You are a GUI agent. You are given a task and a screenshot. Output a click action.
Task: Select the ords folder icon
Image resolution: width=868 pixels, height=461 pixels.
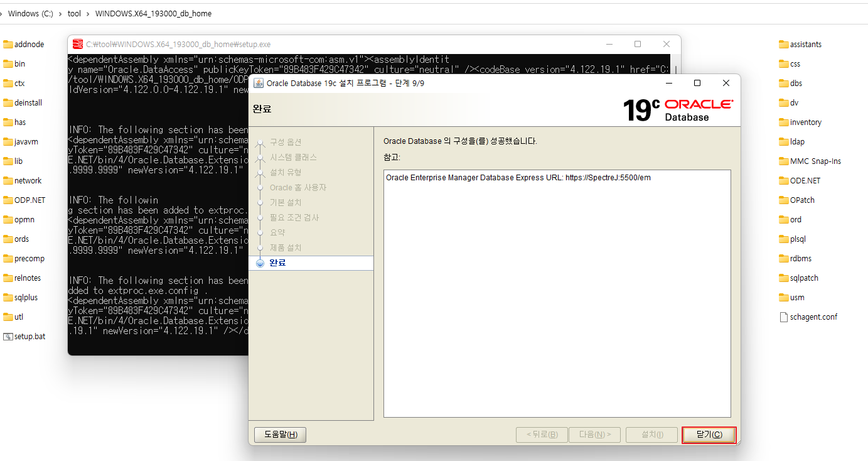8,239
